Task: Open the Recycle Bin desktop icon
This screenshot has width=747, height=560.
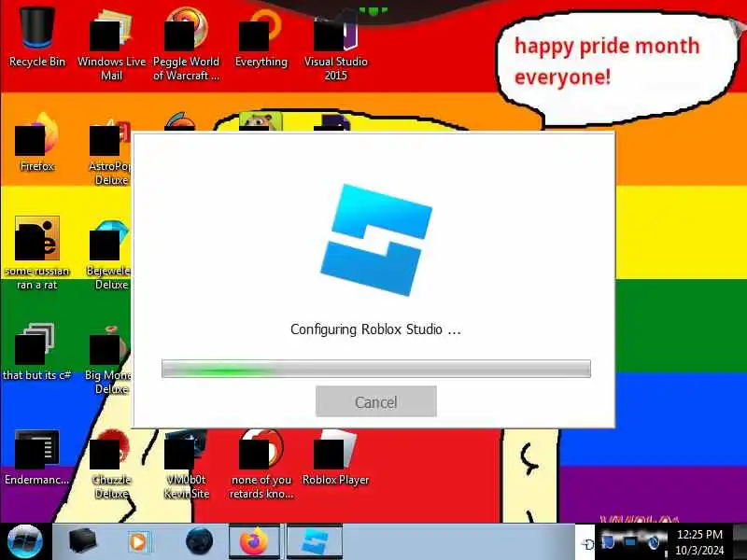Action: pos(37,37)
